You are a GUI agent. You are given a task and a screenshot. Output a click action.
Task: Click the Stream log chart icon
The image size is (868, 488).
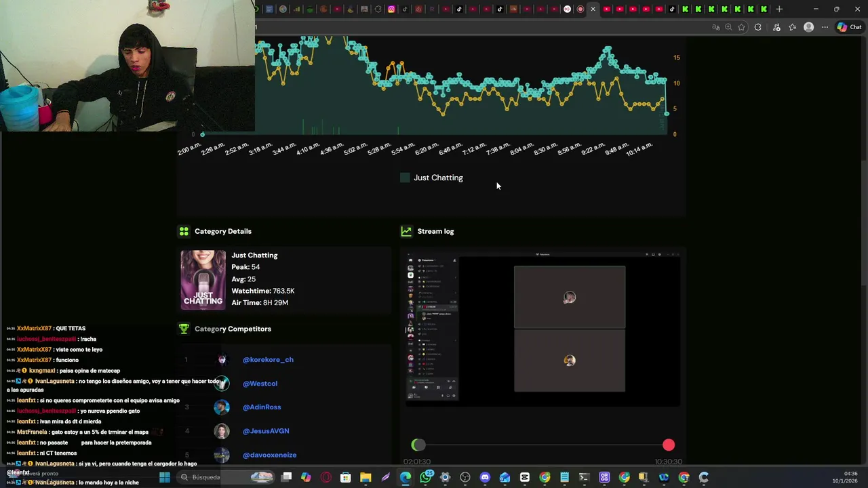point(406,231)
